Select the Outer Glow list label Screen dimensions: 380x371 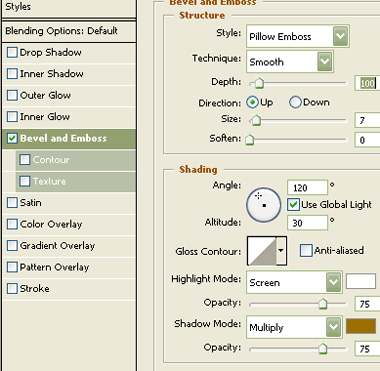(45, 95)
